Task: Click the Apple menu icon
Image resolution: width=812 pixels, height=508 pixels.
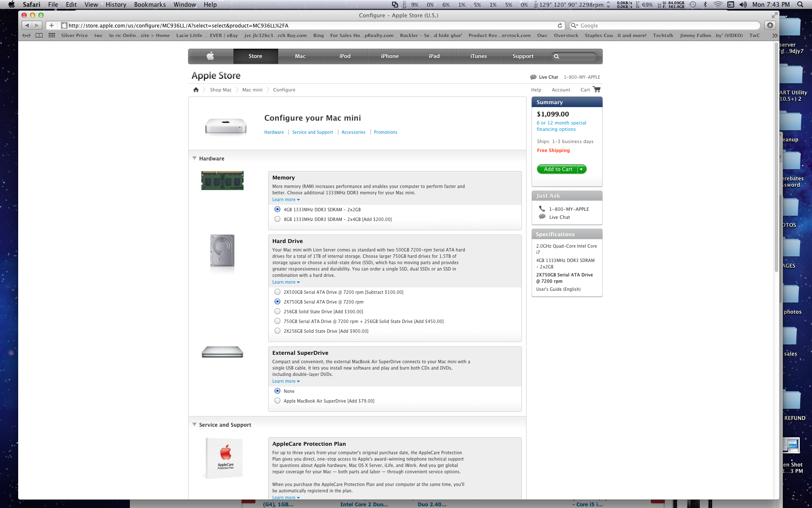Action: point(11,5)
